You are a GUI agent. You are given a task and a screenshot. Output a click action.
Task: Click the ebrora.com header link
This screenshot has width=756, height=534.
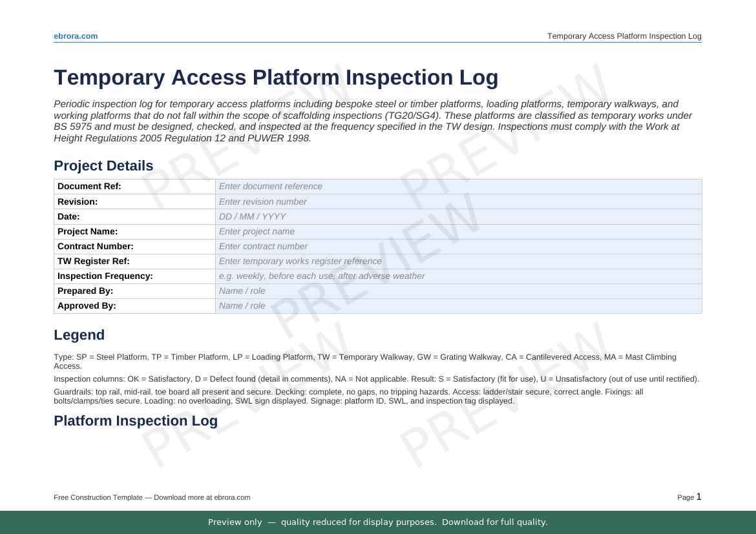coord(76,36)
